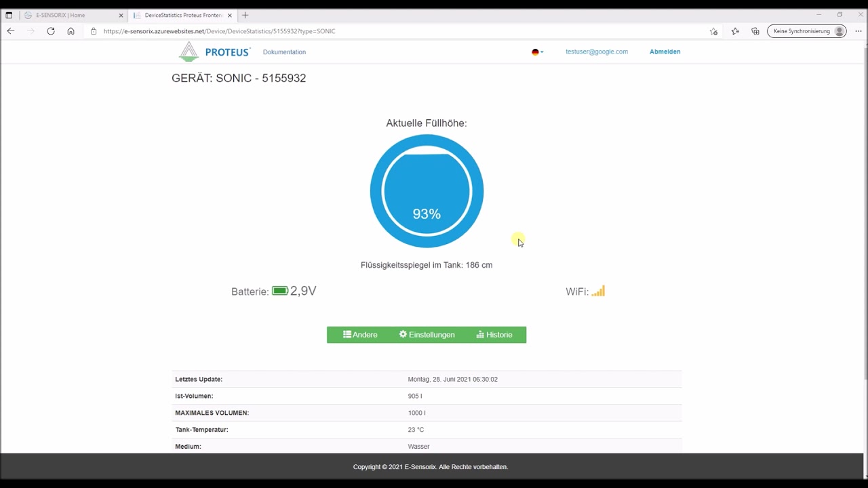Click the Proteus logo

(214, 52)
